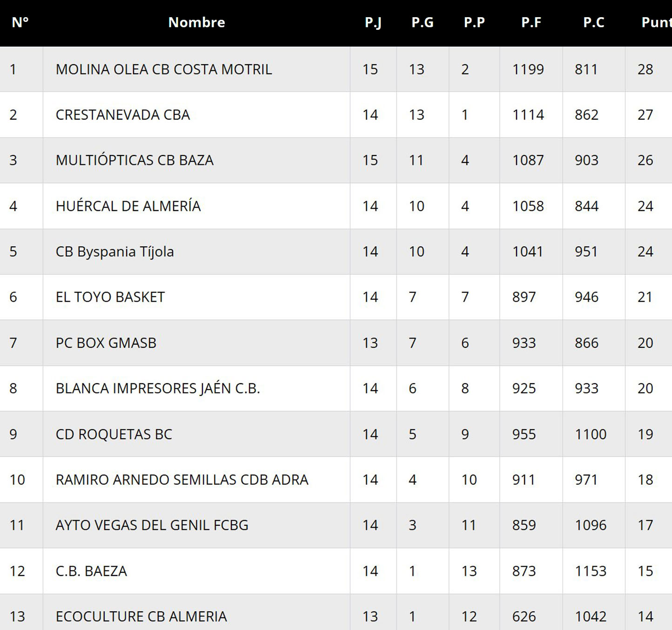The height and width of the screenshot is (630, 672).
Task: Click team name MOLINA OLEA CB COSTA MOTRIL
Action: [164, 69]
